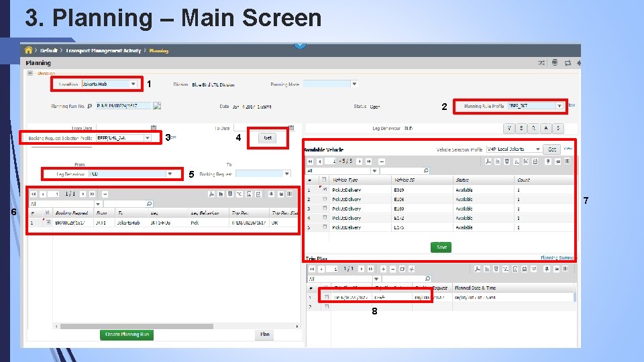
Task: Export Trip Plan grid to PDF
Action: pos(477,269)
